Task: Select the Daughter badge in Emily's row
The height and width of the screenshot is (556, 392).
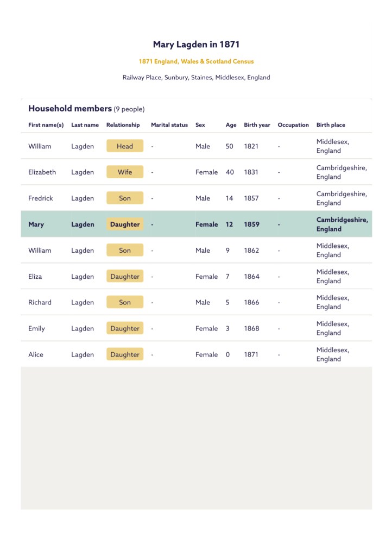Action: click(x=125, y=329)
